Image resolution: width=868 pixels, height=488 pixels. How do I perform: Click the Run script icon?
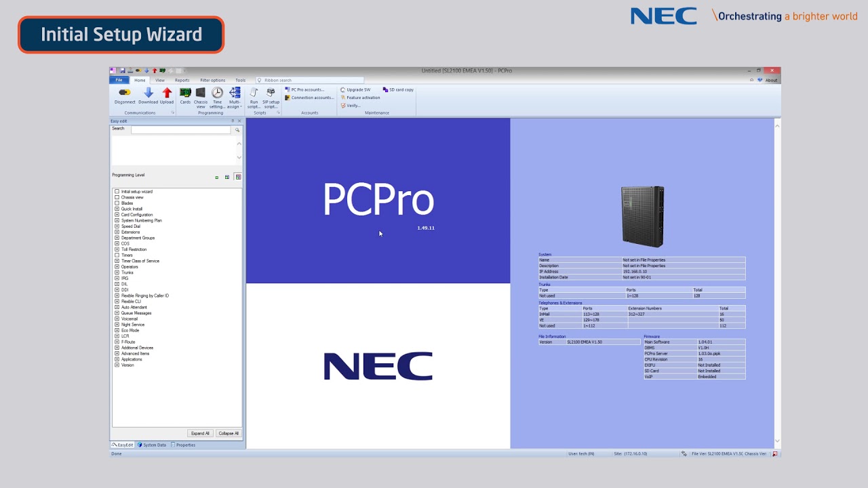point(254,93)
